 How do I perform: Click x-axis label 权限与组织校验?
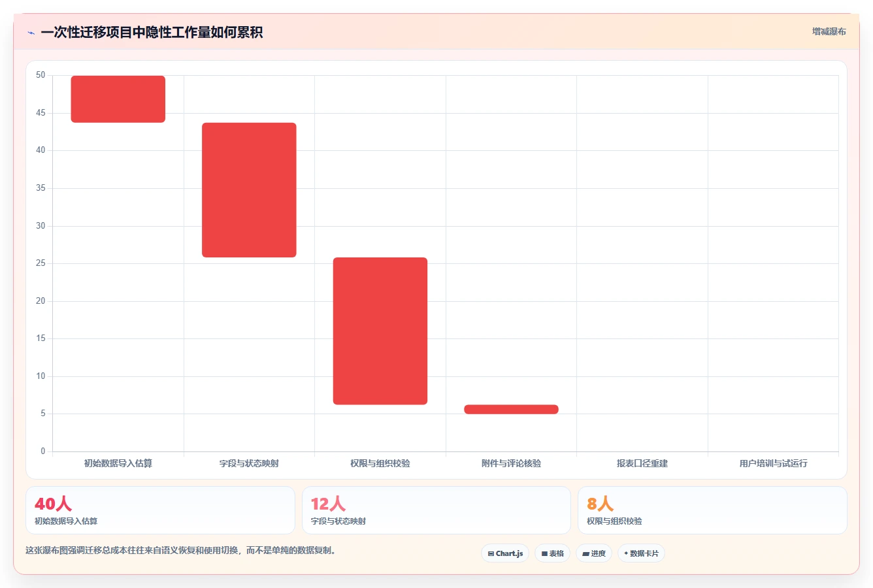380,463
